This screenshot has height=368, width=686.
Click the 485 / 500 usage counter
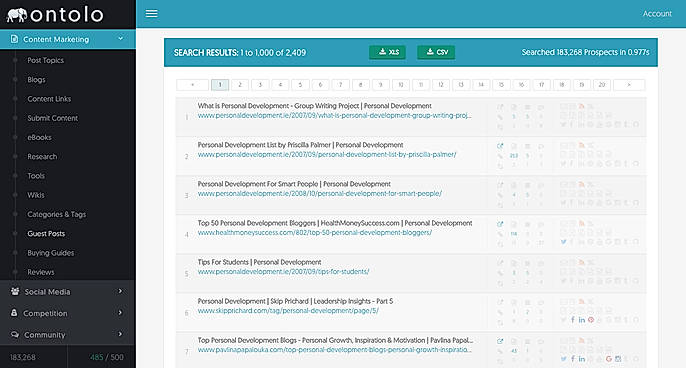pyautogui.click(x=107, y=357)
